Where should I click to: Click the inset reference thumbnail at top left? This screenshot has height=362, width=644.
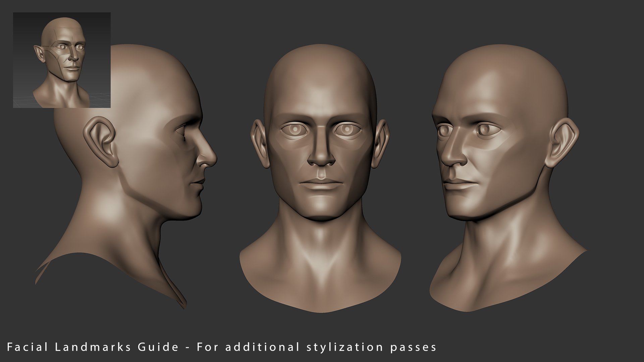[x=62, y=60]
